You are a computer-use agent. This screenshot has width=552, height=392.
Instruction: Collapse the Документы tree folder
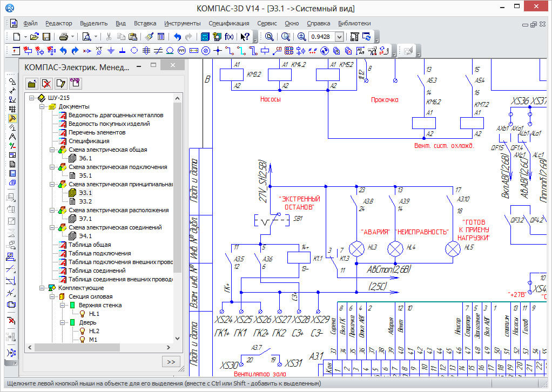click(41, 106)
